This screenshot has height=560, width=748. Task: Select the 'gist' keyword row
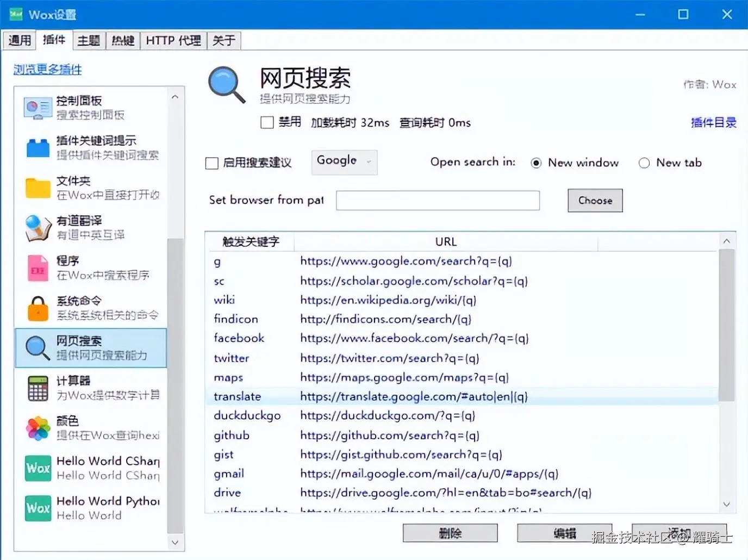coord(462,455)
